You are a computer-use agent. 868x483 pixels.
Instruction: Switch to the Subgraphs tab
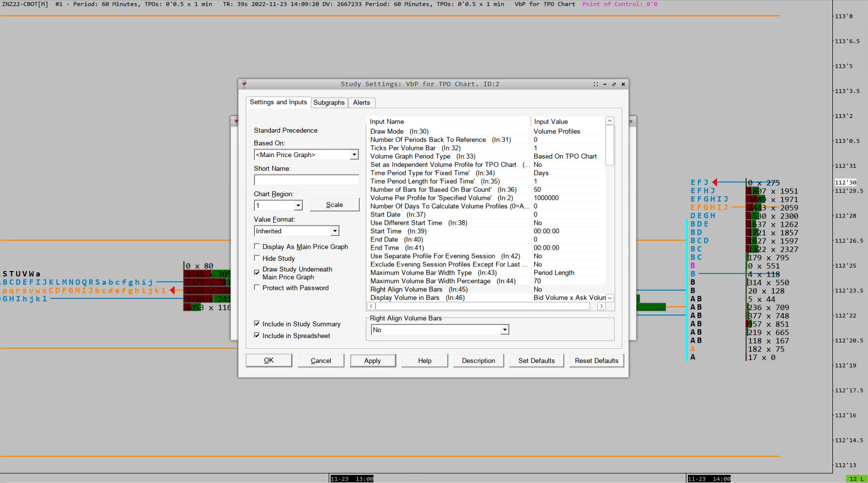click(329, 103)
